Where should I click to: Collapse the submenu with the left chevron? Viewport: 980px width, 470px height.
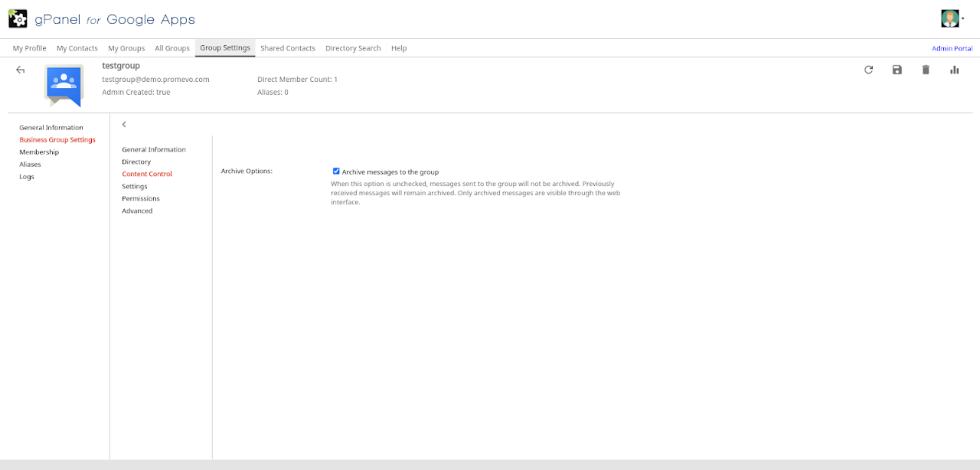click(124, 124)
